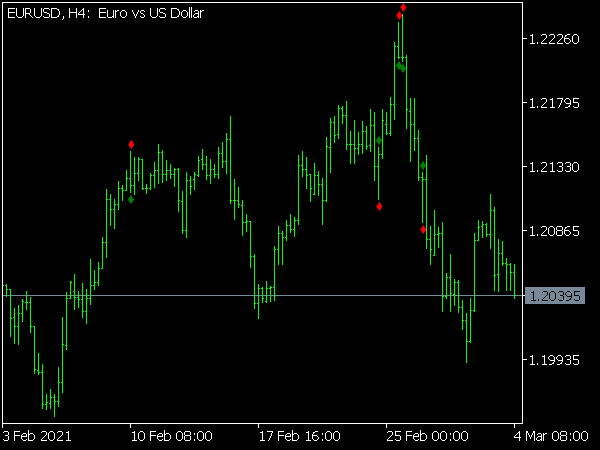Select green diamond below the 10 Feb bar

131,199
